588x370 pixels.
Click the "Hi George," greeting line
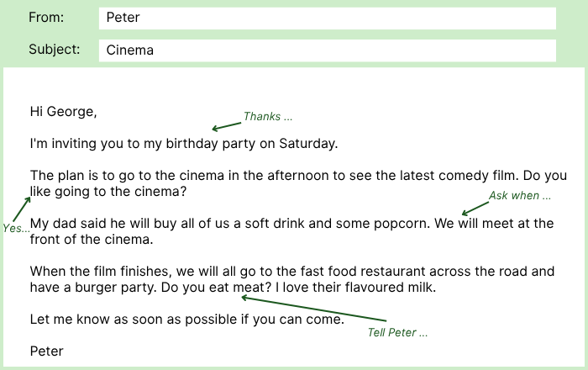click(63, 111)
